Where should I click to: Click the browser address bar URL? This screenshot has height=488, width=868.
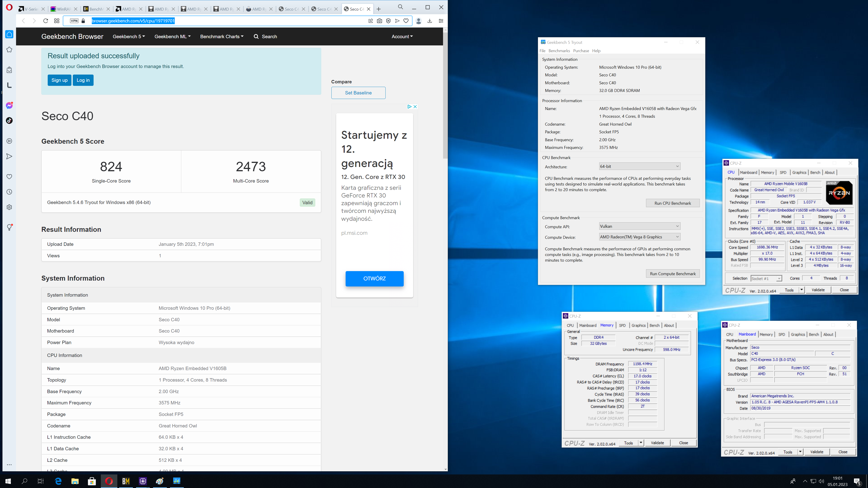point(133,21)
